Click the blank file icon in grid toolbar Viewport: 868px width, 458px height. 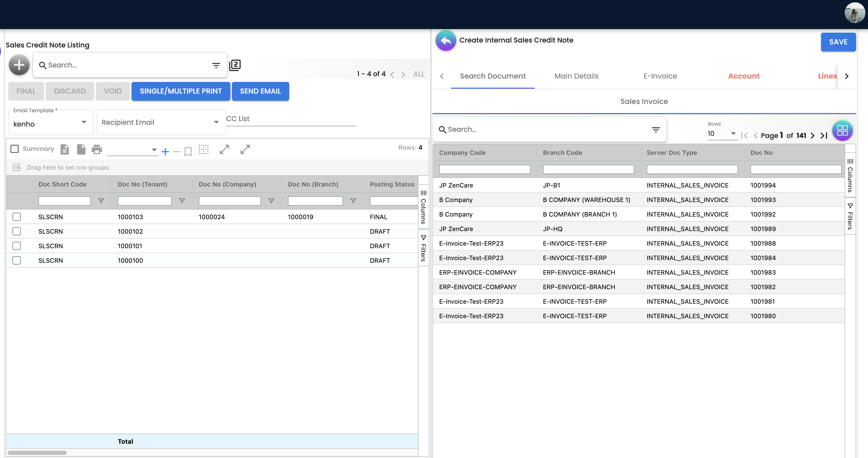pyautogui.click(x=81, y=149)
